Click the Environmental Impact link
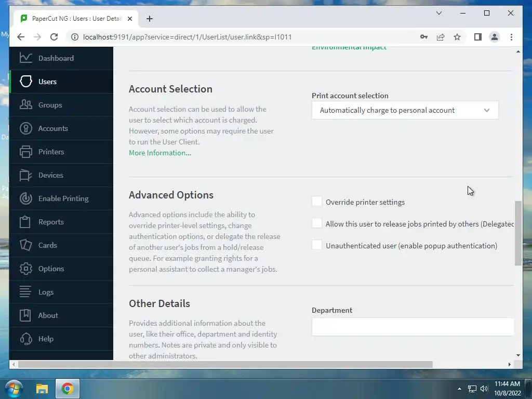Screen dimensions: 532x399 (x=349, y=48)
